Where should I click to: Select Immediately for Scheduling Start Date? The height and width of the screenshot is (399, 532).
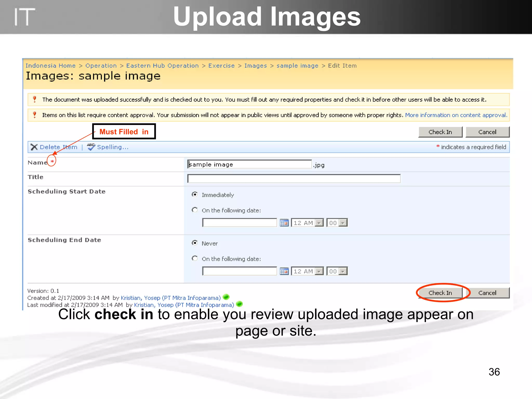[195, 194]
